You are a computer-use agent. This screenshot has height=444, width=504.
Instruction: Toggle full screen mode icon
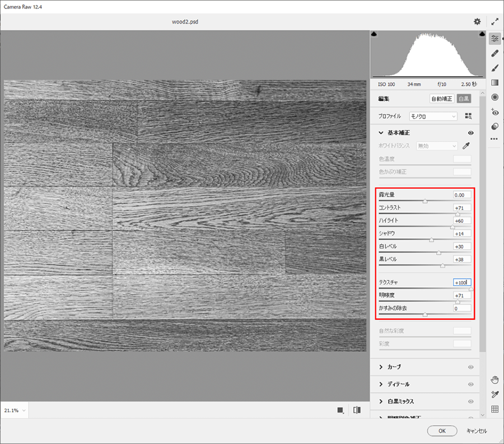(494, 21)
